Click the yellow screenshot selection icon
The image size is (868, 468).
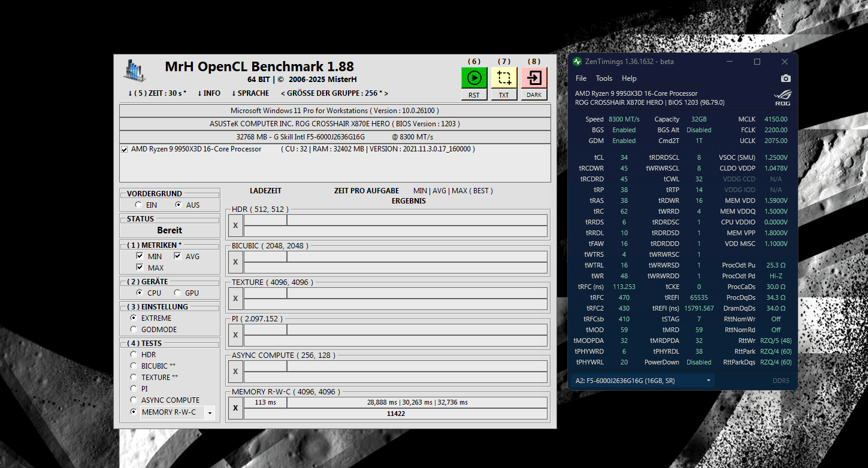pyautogui.click(x=504, y=78)
